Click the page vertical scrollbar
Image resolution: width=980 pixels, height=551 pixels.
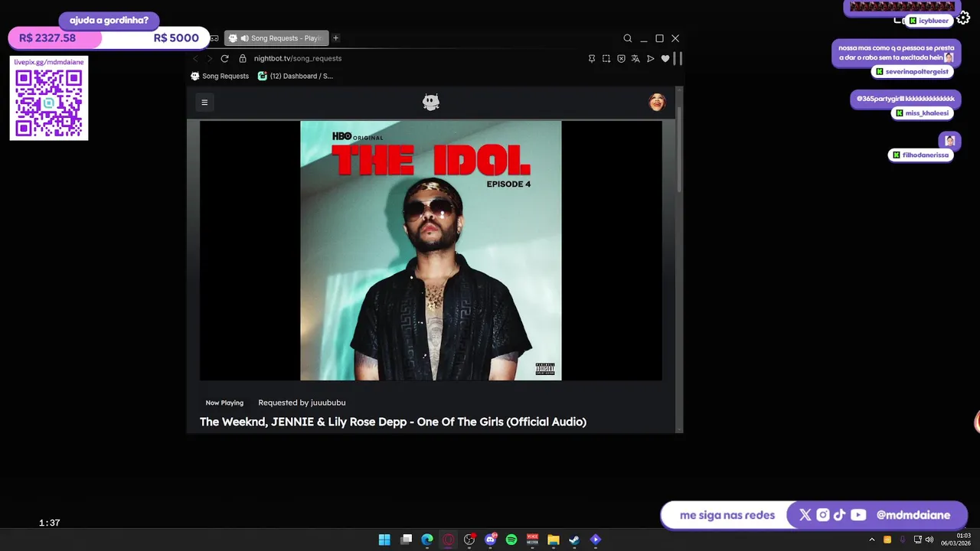679,149
